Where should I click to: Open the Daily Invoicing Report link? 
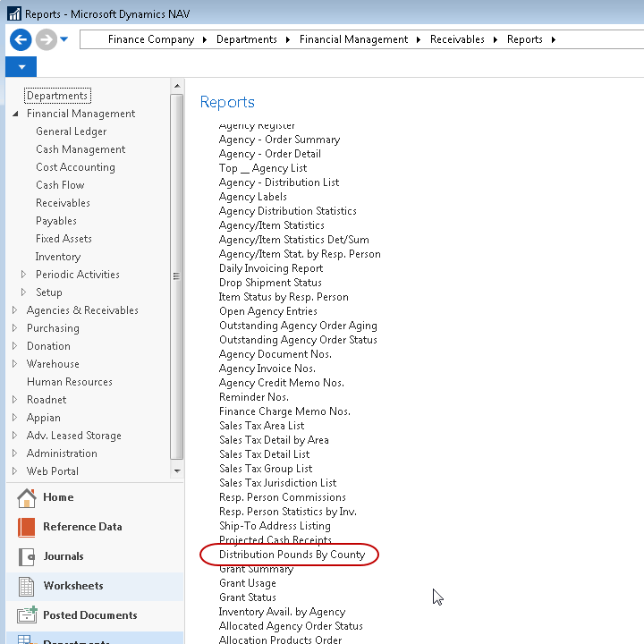[x=271, y=268]
